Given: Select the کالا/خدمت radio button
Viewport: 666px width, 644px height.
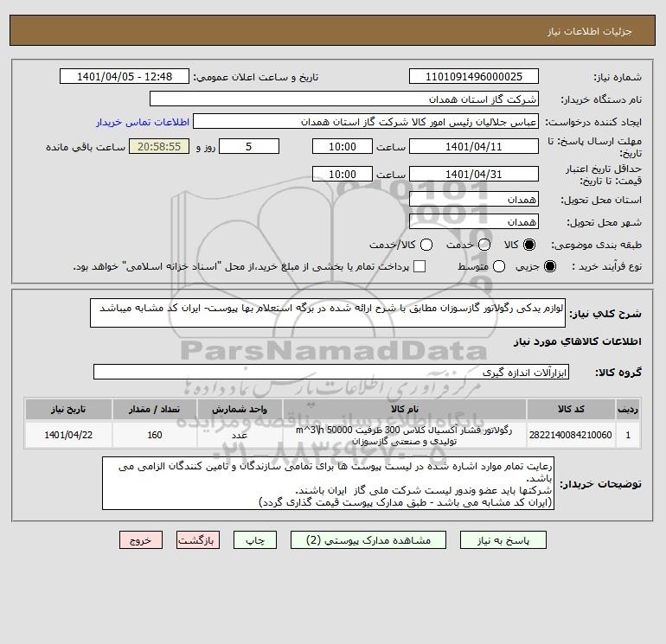Looking at the screenshot, I should click(x=426, y=245).
